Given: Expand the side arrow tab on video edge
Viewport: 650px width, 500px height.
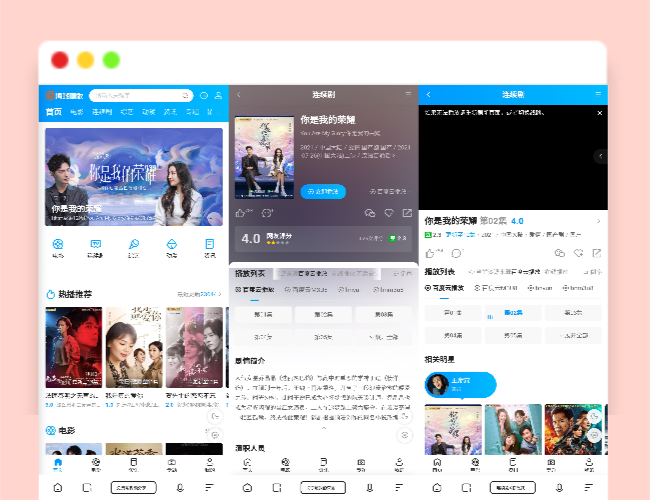Looking at the screenshot, I should click(x=601, y=156).
